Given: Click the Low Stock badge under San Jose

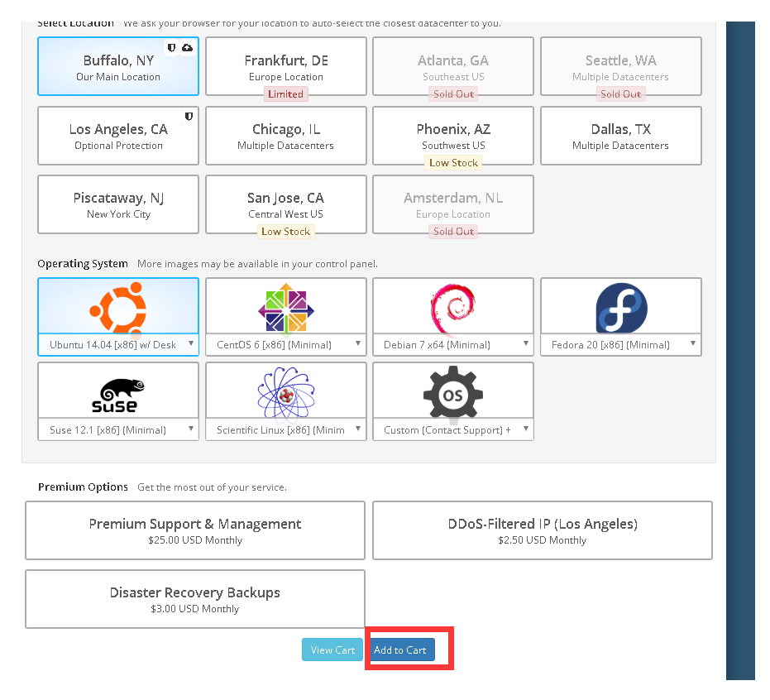Looking at the screenshot, I should pyautogui.click(x=286, y=232).
